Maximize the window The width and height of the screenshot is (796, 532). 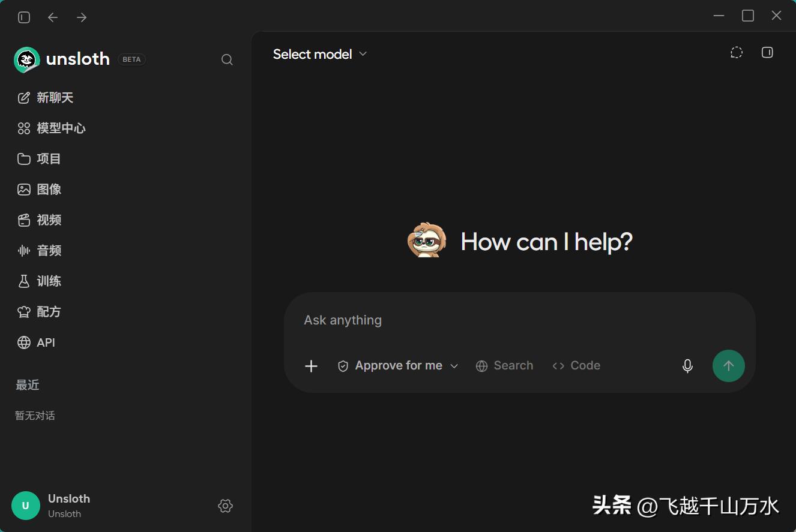point(748,16)
